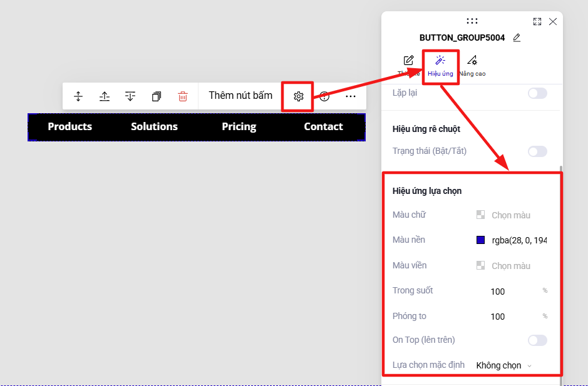The image size is (588, 386).
Task: Click the send backward layer icon
Action: [130, 96]
